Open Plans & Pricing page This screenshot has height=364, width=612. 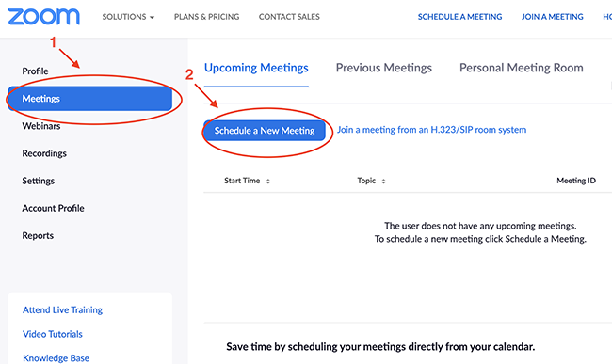206,17
